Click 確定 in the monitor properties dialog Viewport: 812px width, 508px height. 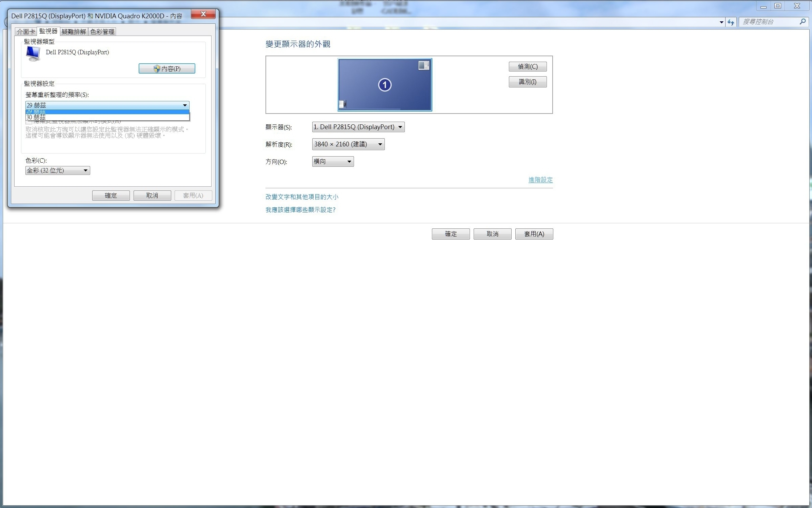[x=111, y=196]
